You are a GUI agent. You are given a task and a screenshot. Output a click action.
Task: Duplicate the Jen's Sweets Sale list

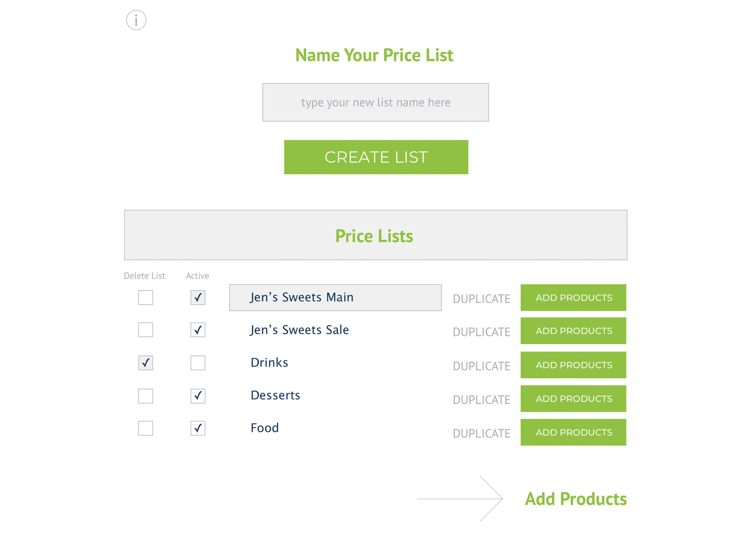(x=481, y=332)
